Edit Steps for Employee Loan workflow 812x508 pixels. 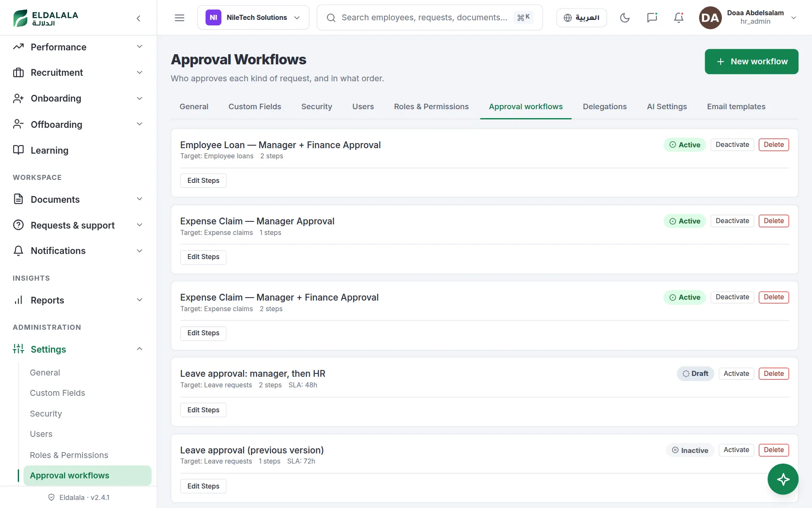point(203,181)
